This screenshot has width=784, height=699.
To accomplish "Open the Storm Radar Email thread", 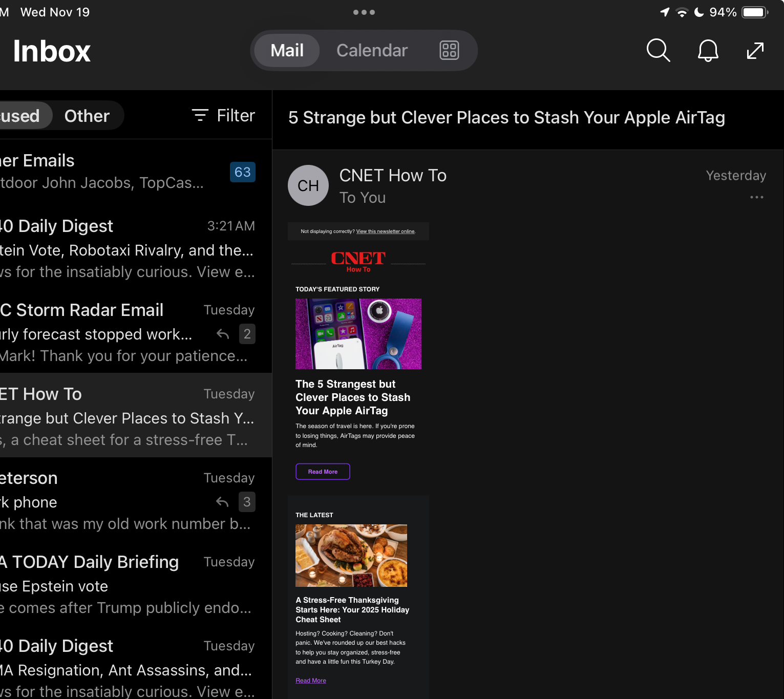I will [x=136, y=333].
